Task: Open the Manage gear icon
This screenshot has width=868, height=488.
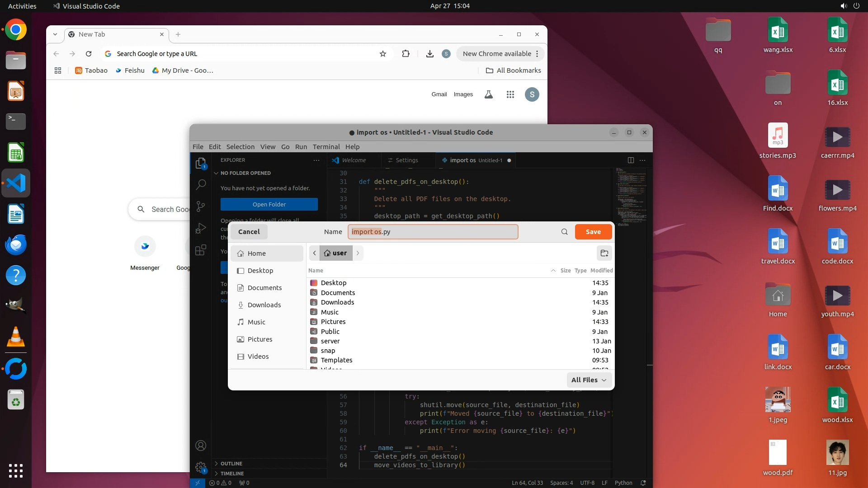Action: coord(201,467)
